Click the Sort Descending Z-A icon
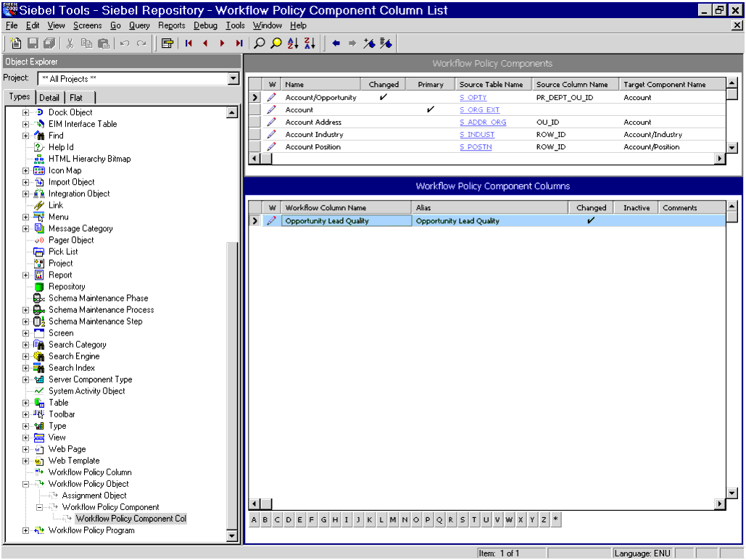The image size is (746, 560). coord(310,43)
